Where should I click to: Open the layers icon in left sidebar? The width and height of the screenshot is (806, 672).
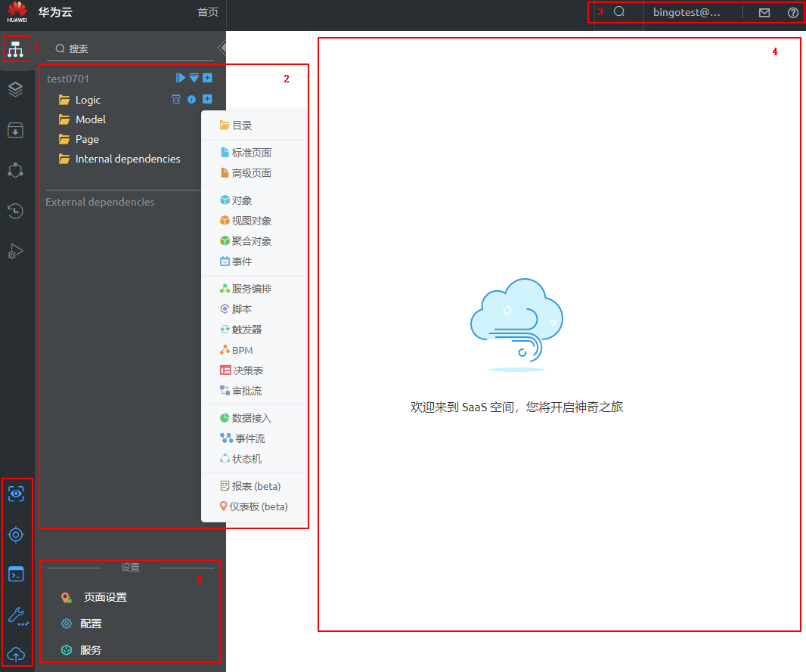pos(15,89)
